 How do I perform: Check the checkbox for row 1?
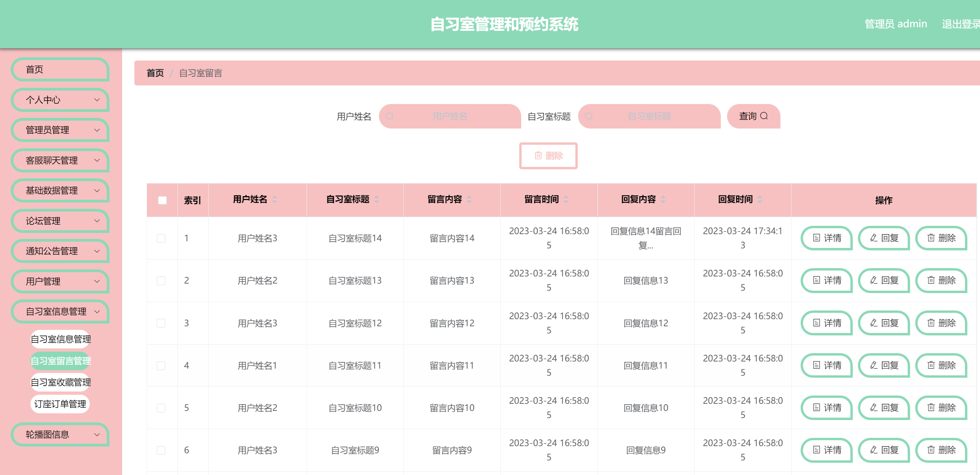(x=161, y=238)
